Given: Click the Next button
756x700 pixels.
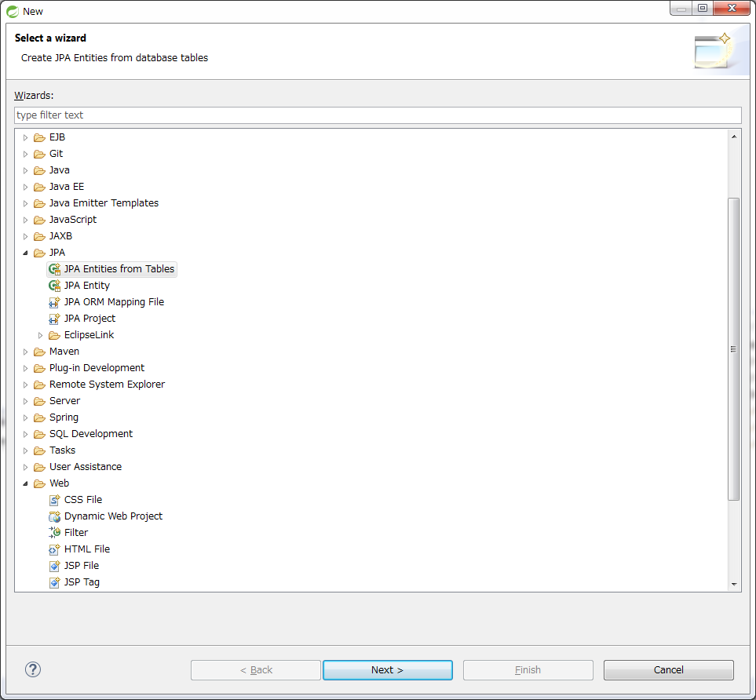Looking at the screenshot, I should 387,670.
